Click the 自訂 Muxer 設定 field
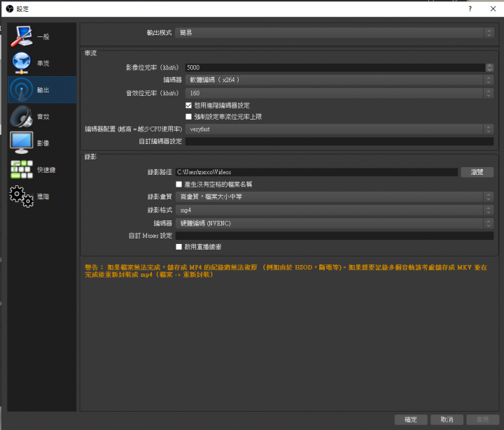 335,236
